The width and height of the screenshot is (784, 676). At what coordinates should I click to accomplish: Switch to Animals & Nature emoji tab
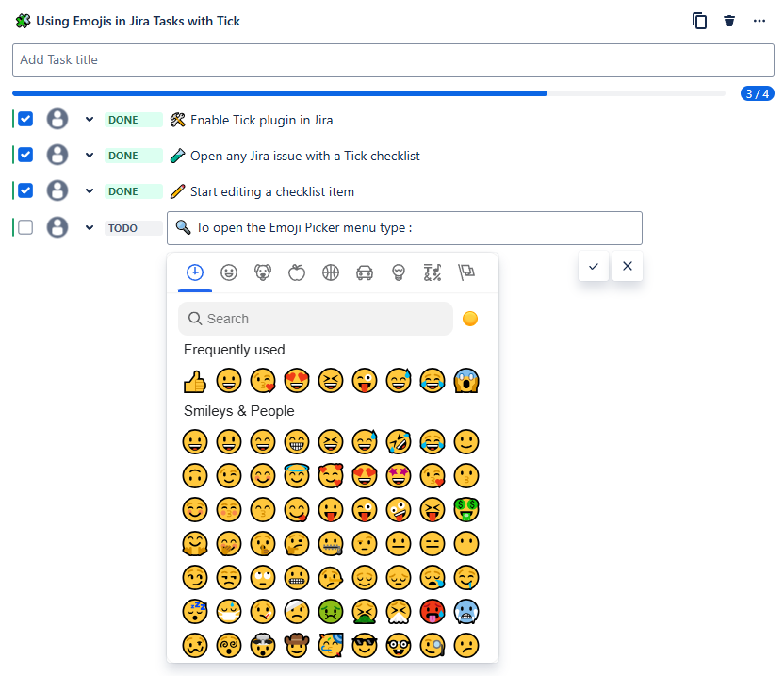coord(263,272)
